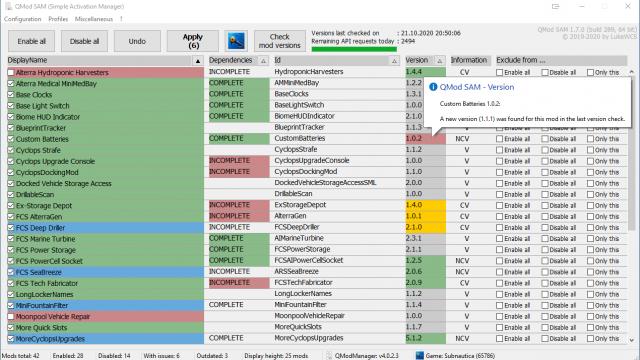640x360 pixels.
Task: Click the INCOMPLETE cell for CyclopsDockingMod
Action: [x=239, y=172]
